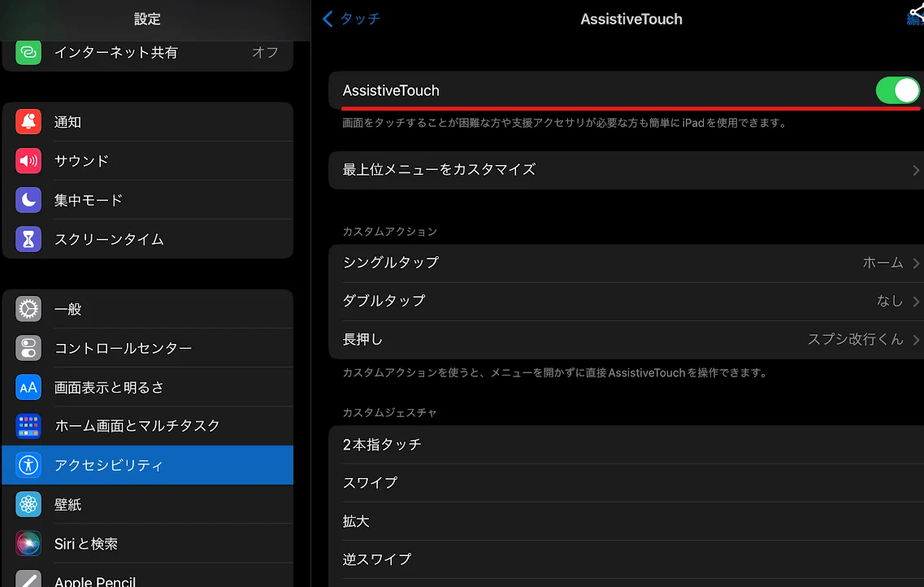The width and height of the screenshot is (924, 587).
Task: Tap the Home Screen & Multitasking grid icon
Action: 28,426
